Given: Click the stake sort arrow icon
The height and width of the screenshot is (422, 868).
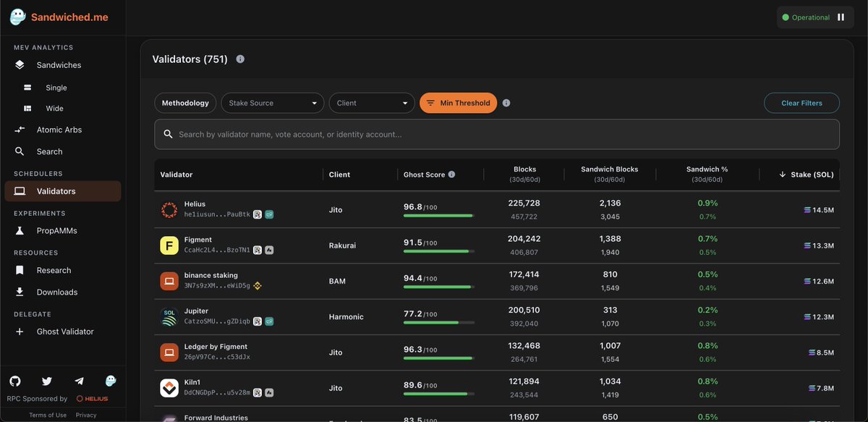Looking at the screenshot, I should click(783, 174).
